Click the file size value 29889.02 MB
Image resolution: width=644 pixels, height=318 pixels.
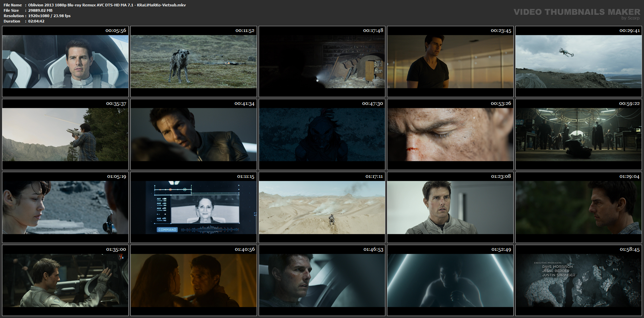click(x=40, y=10)
